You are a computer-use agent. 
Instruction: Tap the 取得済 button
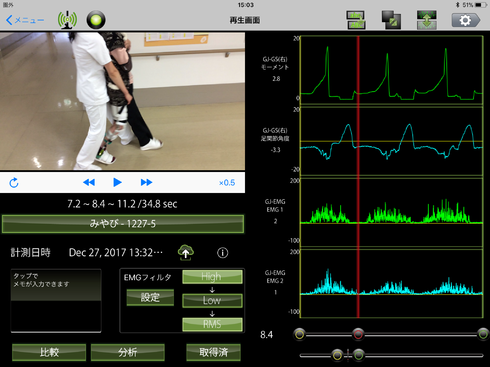[213, 352]
